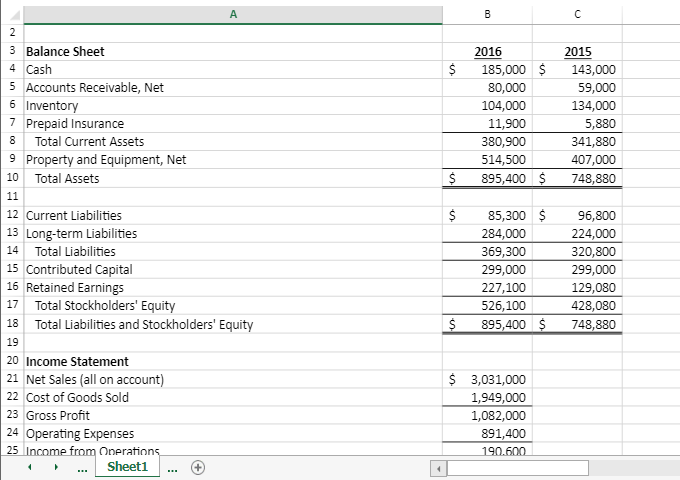The height and width of the screenshot is (480, 680).
Task: Select retained earnings value 129,080
Action: point(577,287)
